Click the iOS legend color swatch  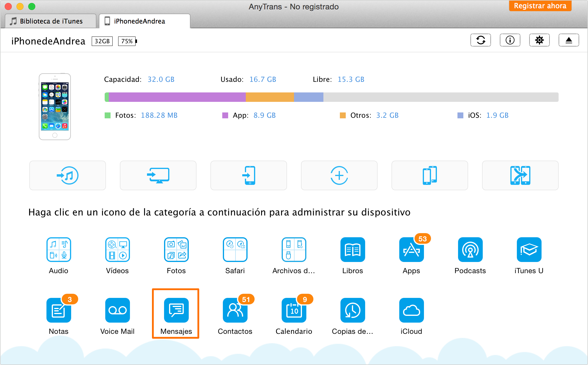pyautogui.click(x=460, y=115)
